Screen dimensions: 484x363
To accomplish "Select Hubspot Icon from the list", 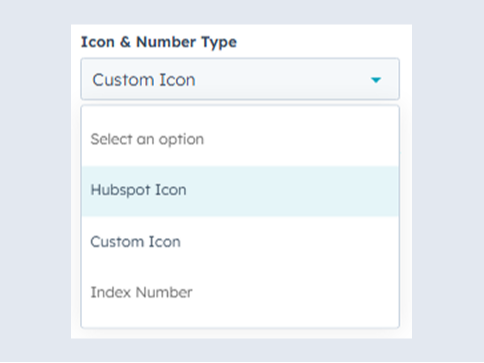I will [x=240, y=190].
